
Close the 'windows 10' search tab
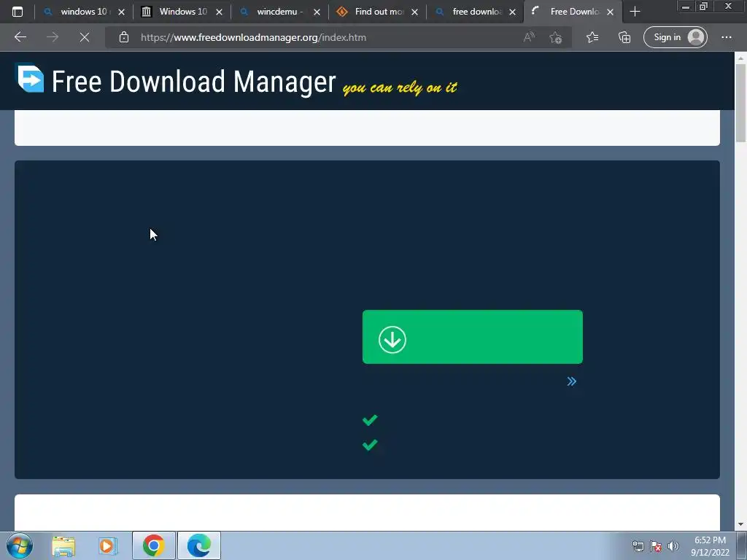122,12
